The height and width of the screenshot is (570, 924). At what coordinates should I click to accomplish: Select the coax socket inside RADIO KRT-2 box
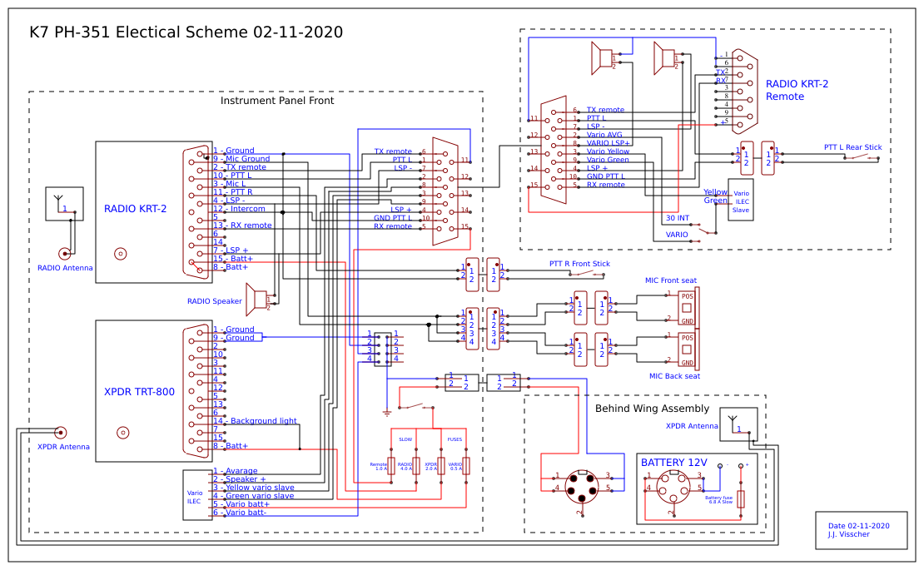pos(120,254)
